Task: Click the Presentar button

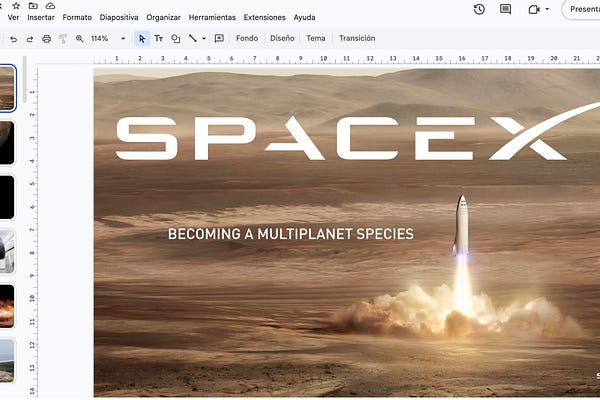Action: tap(582, 9)
